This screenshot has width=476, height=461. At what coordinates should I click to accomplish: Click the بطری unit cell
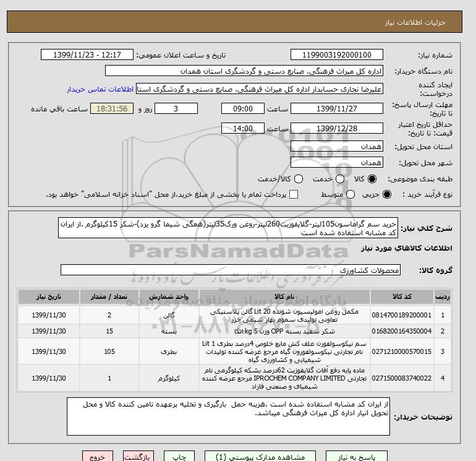pos(169,352)
